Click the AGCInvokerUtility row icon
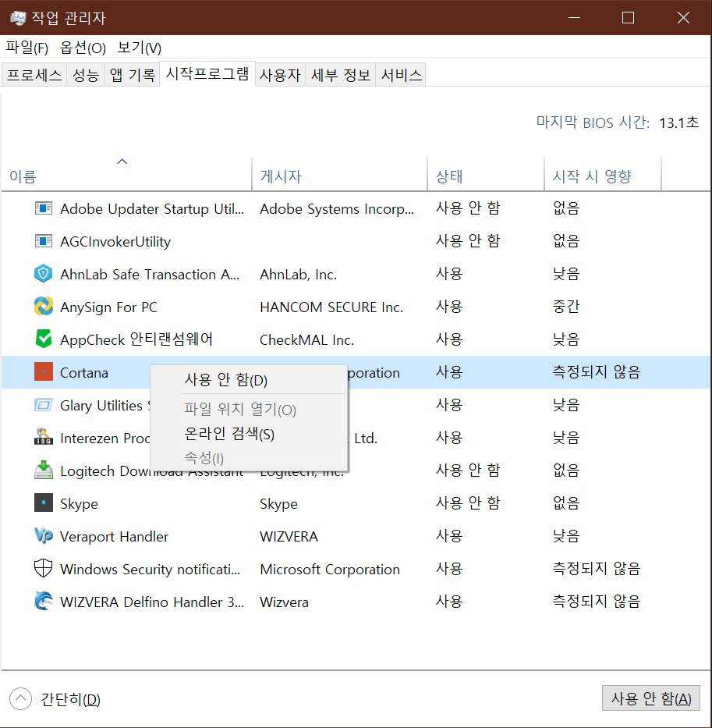The height and width of the screenshot is (728, 712). tap(43, 241)
